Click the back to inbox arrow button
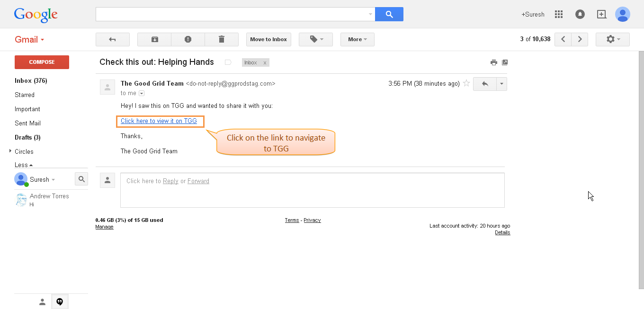This screenshot has width=644, height=309. (113, 39)
